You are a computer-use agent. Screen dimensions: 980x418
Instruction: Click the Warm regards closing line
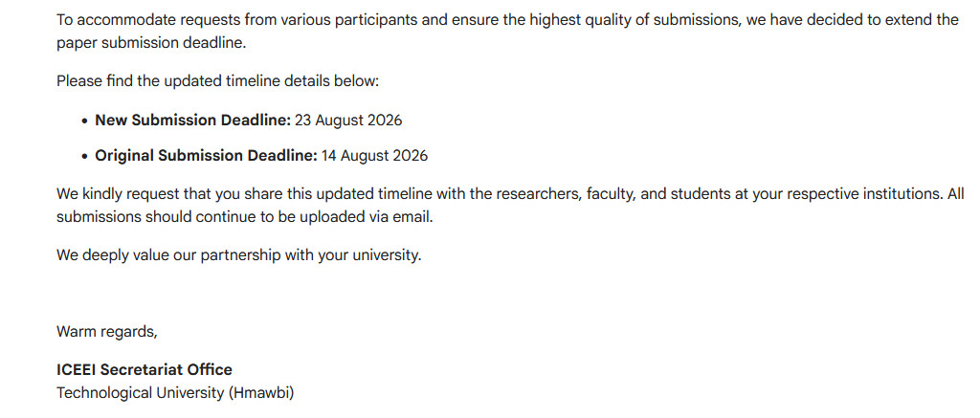(x=107, y=332)
